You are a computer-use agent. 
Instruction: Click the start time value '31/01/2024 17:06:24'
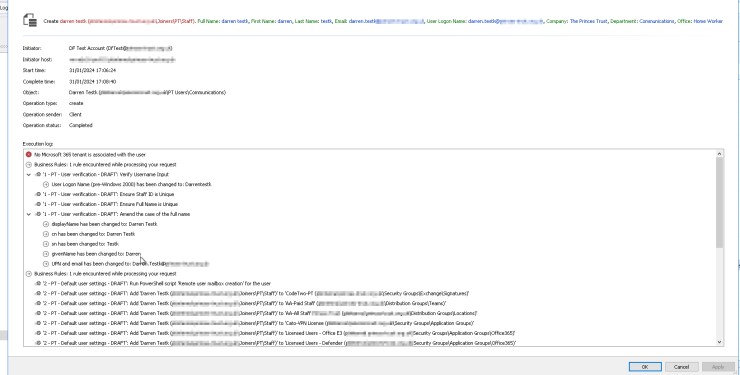(x=92, y=70)
